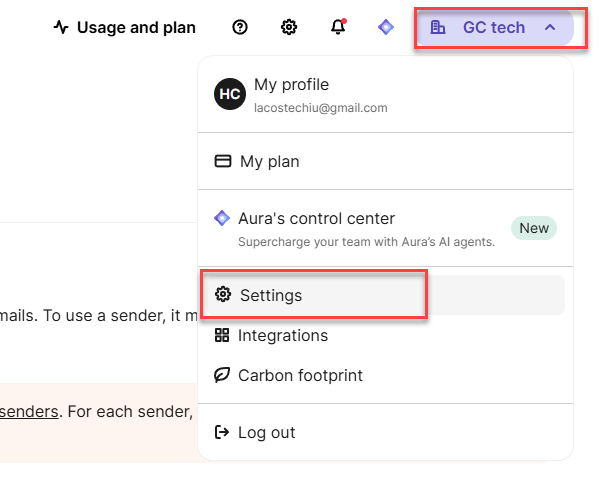Choose Integrations in the dropdown menu
Viewport: 601px width, 494px height.
(283, 336)
